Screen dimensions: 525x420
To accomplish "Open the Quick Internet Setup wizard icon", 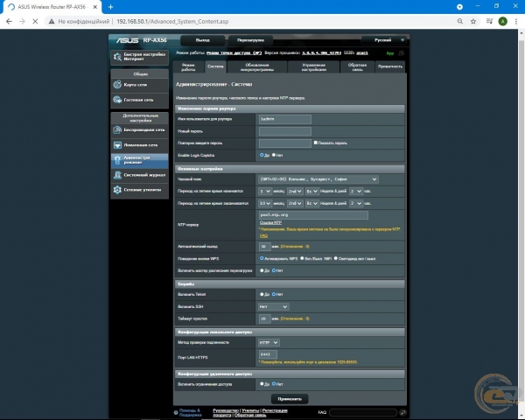I will (117, 57).
